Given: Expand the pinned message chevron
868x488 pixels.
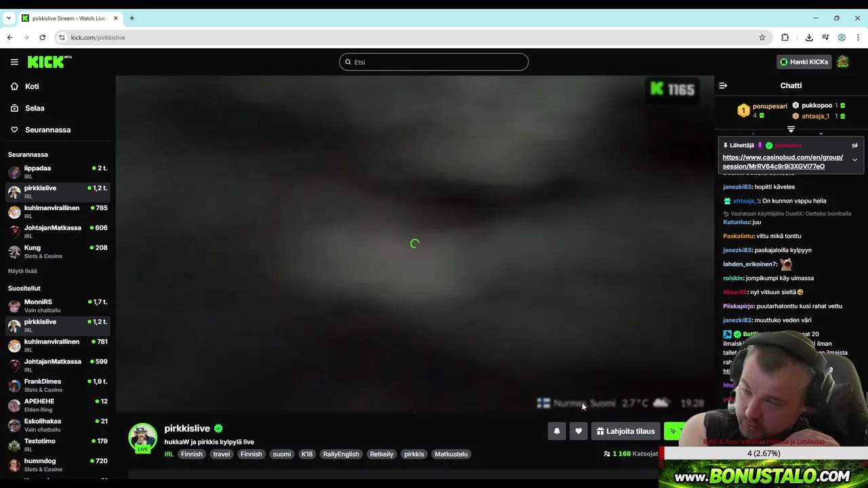Looking at the screenshot, I should pyautogui.click(x=854, y=160).
